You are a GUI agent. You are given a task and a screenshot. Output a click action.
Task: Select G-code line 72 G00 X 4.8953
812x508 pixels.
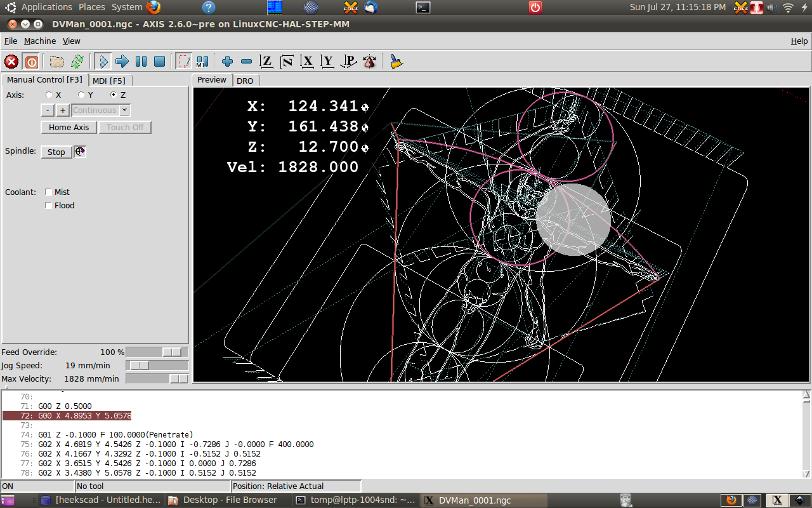[84, 415]
